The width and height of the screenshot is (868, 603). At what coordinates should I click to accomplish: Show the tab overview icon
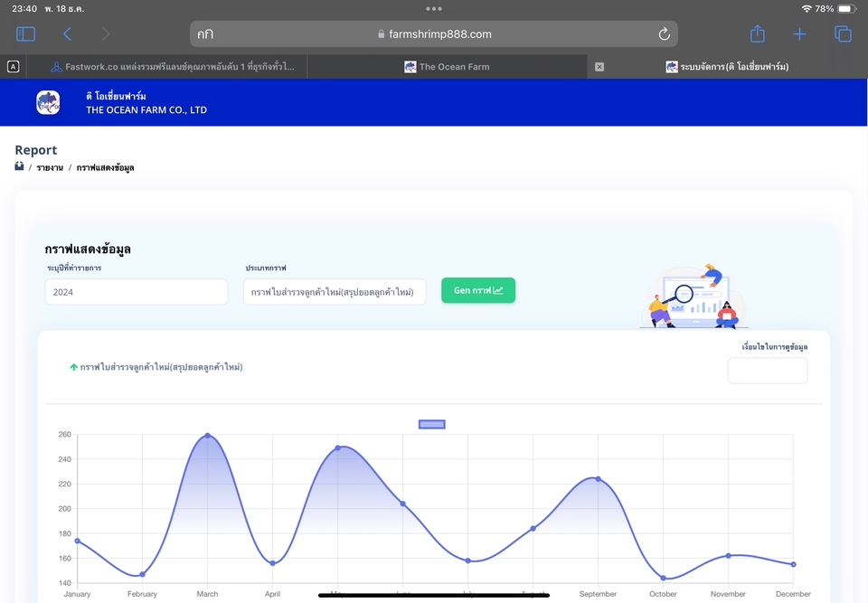pyautogui.click(x=843, y=34)
